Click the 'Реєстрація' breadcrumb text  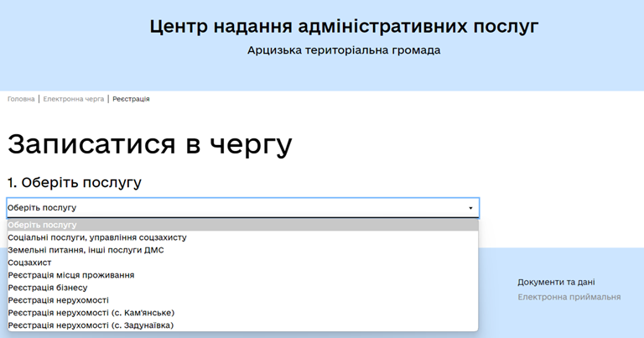point(131,99)
